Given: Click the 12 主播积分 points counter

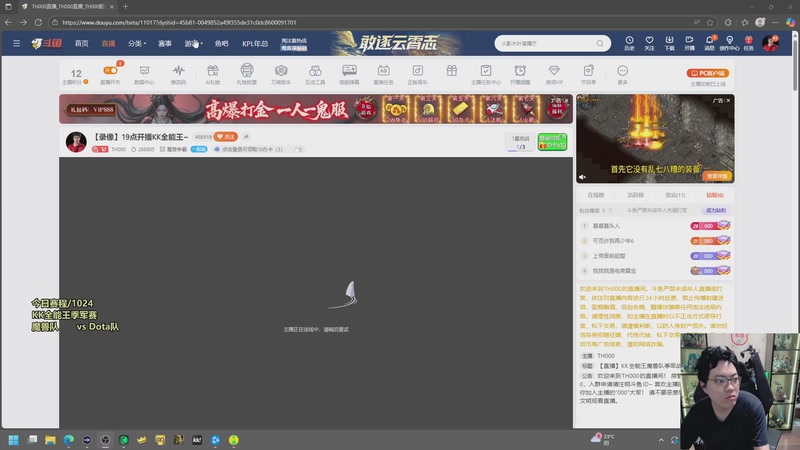Looking at the screenshot, I should pyautogui.click(x=76, y=76).
